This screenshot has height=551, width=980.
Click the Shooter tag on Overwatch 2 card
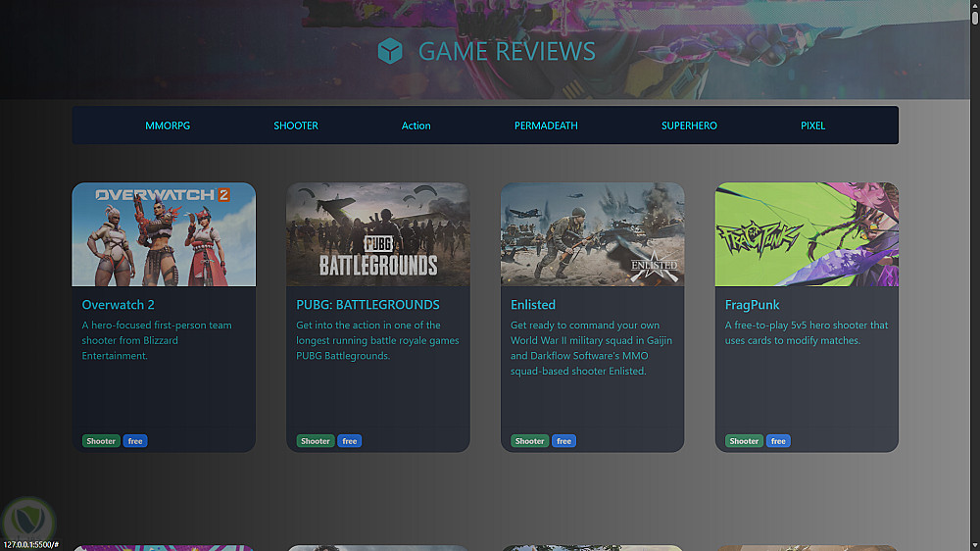[101, 441]
